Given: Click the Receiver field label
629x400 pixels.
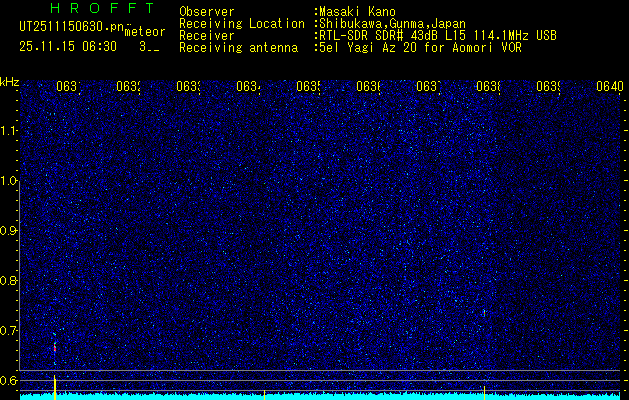Looking at the screenshot, I should [x=207, y=36].
